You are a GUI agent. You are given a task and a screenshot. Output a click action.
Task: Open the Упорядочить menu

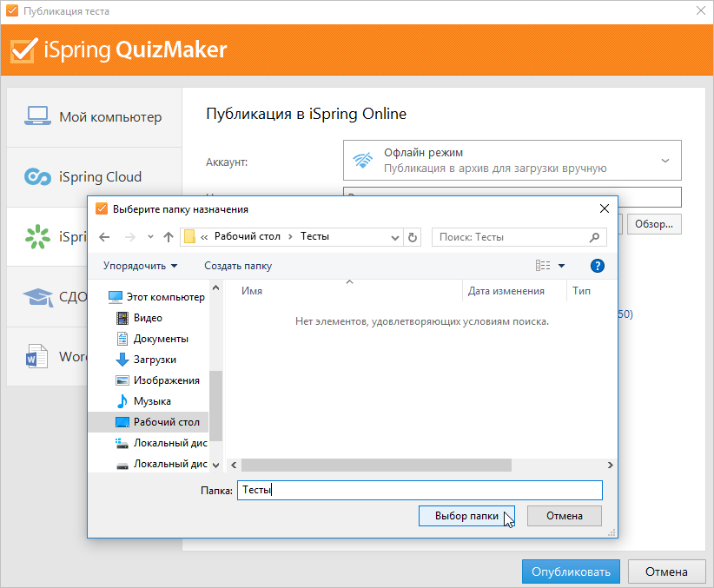[140, 266]
